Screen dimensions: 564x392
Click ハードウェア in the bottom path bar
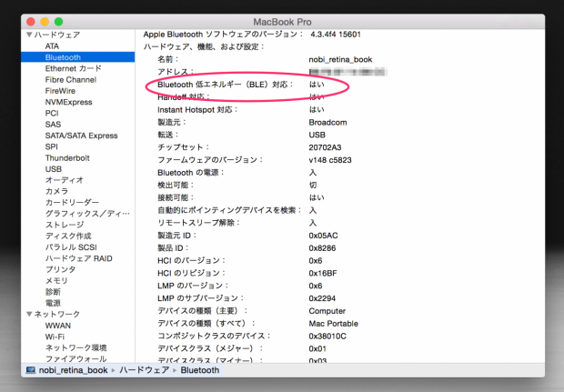tap(144, 370)
